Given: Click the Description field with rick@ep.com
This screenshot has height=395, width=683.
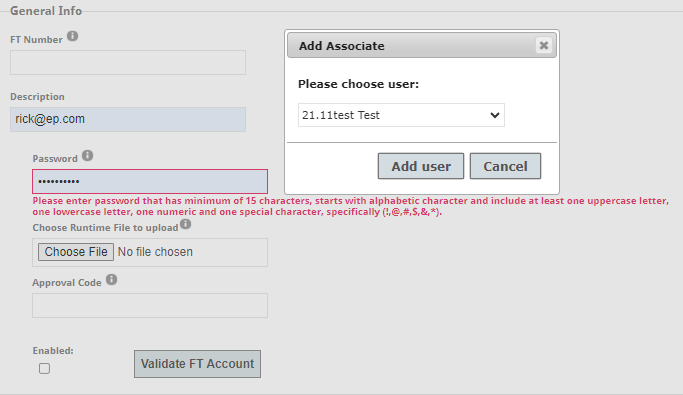Looking at the screenshot, I should pyautogui.click(x=128, y=119).
